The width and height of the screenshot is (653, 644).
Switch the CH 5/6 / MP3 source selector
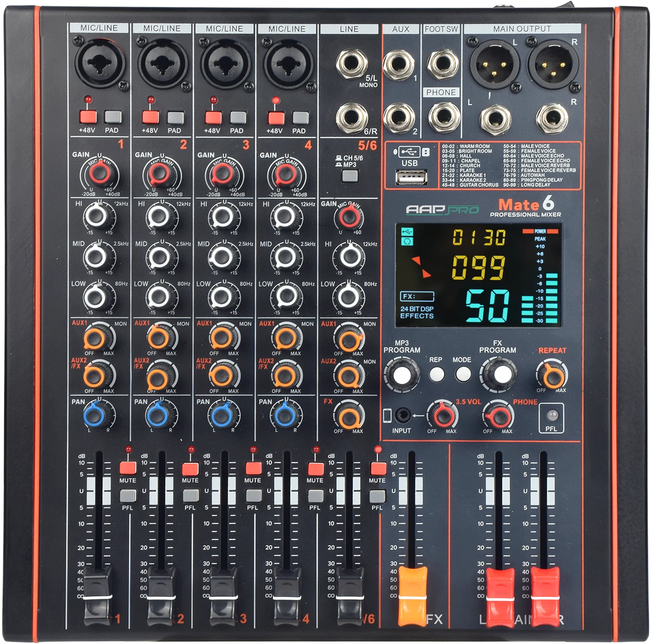(350, 176)
